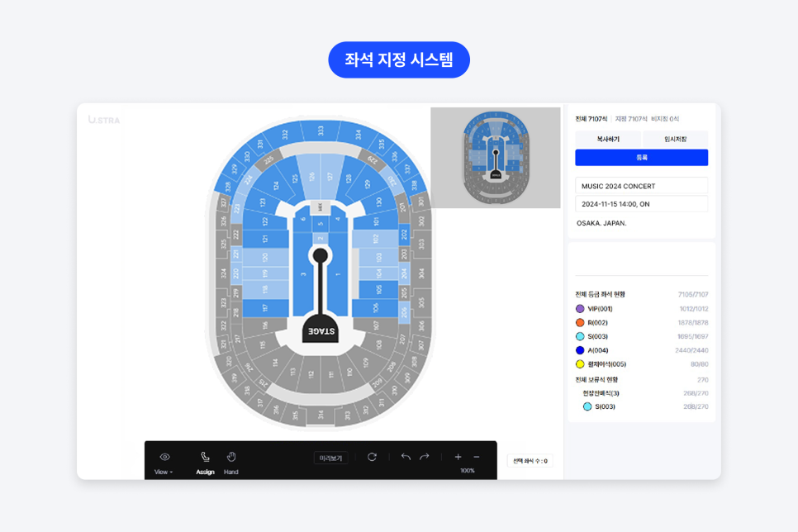Select the purple VIP(001) grade swatch

(x=580, y=309)
